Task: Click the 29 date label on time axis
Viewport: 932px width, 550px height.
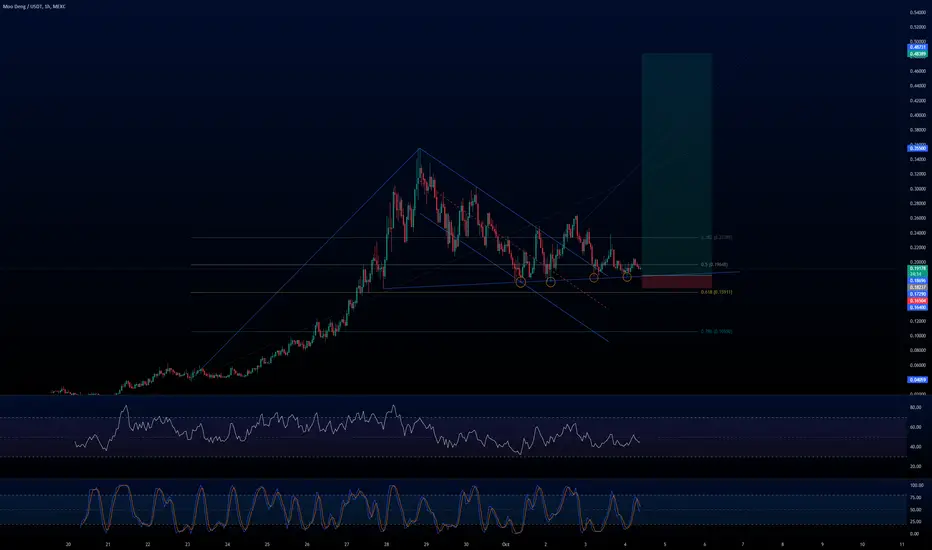Action: pyautogui.click(x=426, y=544)
